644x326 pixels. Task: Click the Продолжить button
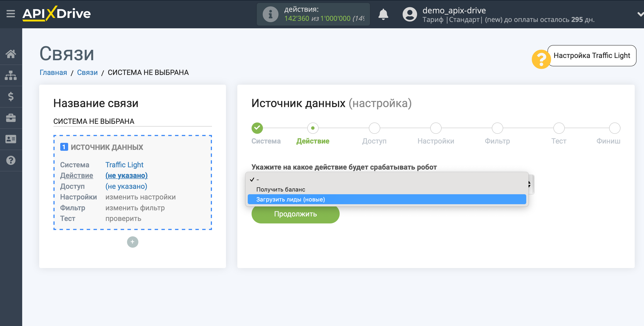[x=295, y=214]
